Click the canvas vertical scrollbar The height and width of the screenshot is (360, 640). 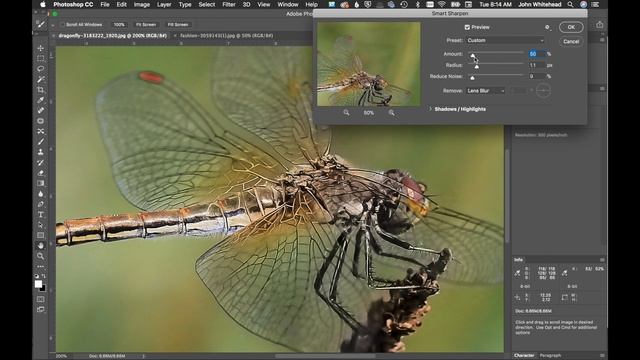pos(507,196)
